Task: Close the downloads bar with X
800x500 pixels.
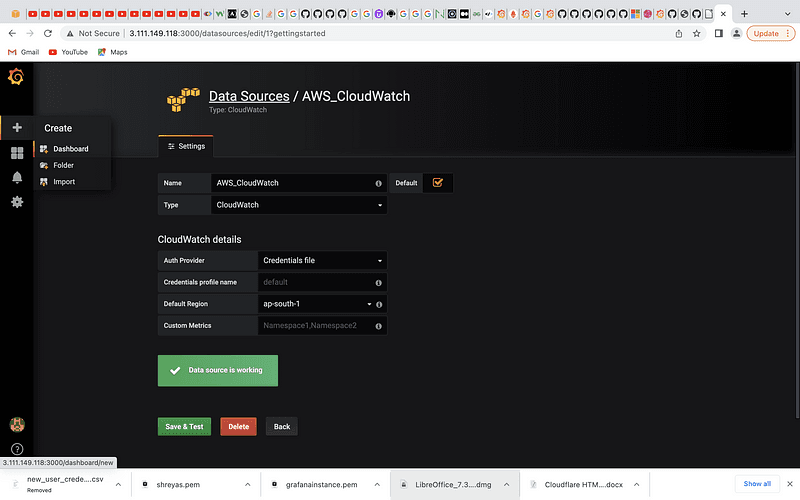Action: [x=790, y=484]
